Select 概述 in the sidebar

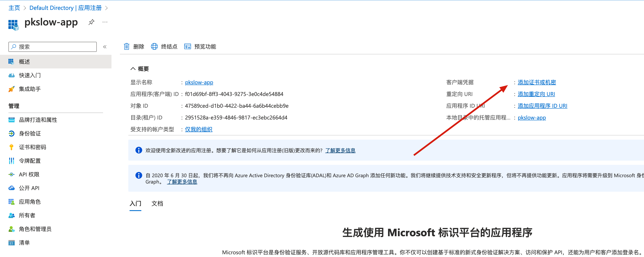coord(56,62)
